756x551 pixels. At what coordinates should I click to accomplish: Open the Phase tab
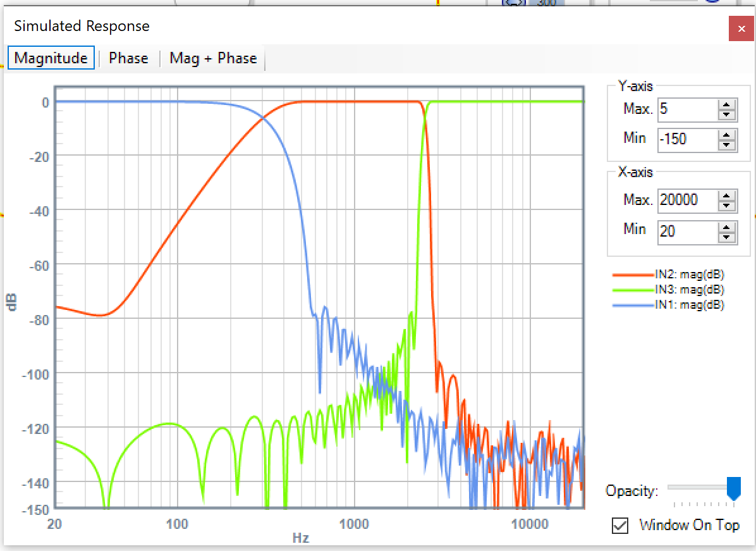(128, 58)
